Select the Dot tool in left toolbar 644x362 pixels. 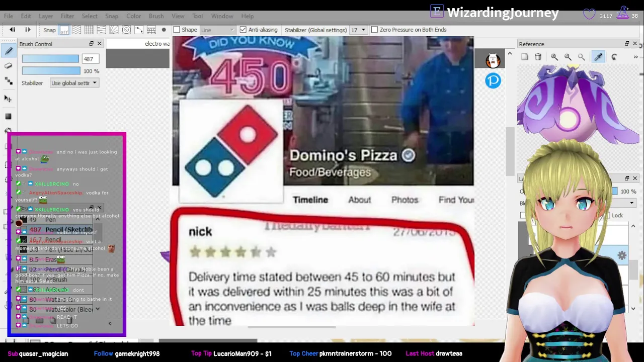click(8, 81)
